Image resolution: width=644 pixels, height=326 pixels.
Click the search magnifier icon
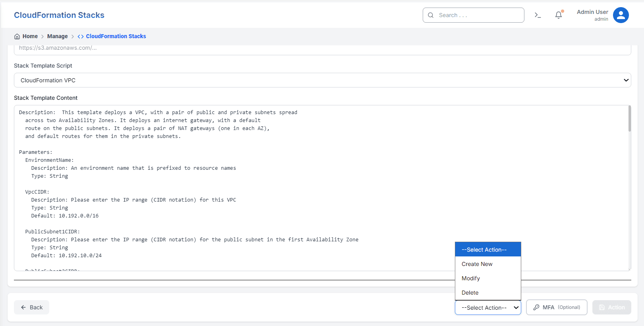[x=431, y=15]
